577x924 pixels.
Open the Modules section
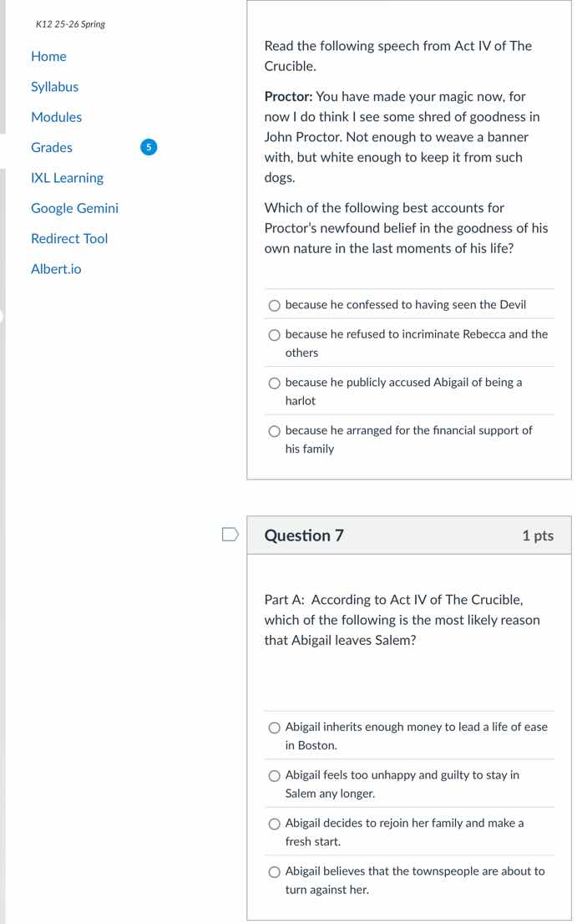56,118
